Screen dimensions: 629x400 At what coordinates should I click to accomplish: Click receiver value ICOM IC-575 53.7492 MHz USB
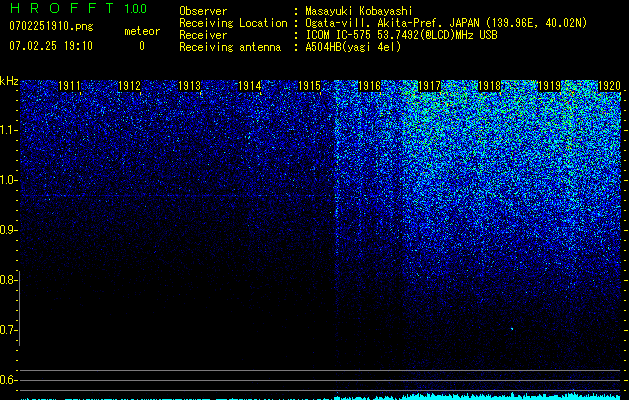pos(401,35)
